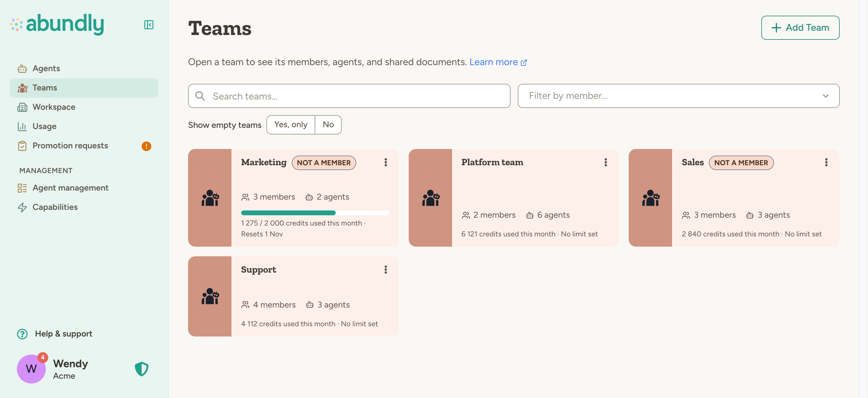Open the Platform team card icon

[430, 198]
